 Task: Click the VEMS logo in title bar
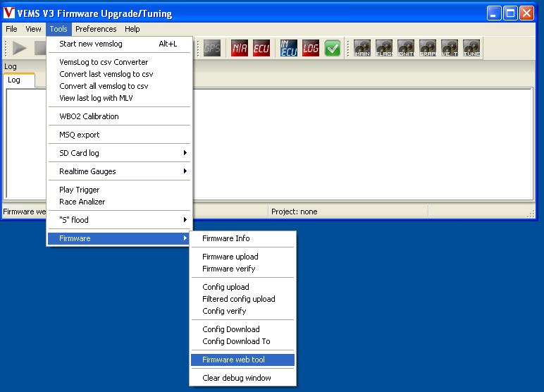[9, 13]
